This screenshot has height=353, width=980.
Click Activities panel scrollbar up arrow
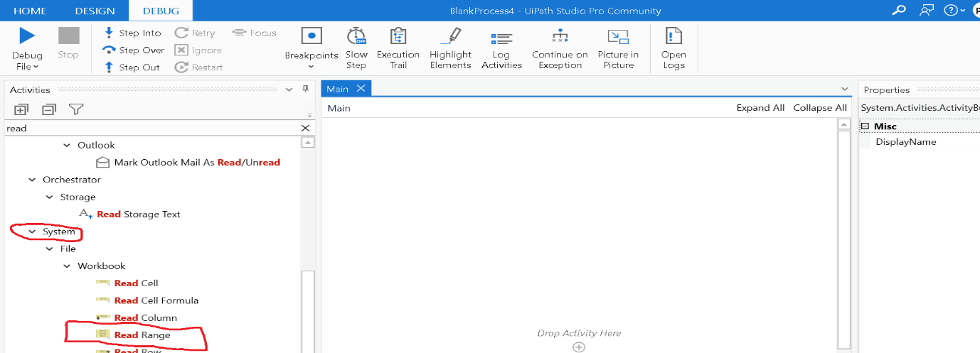pyautogui.click(x=308, y=142)
